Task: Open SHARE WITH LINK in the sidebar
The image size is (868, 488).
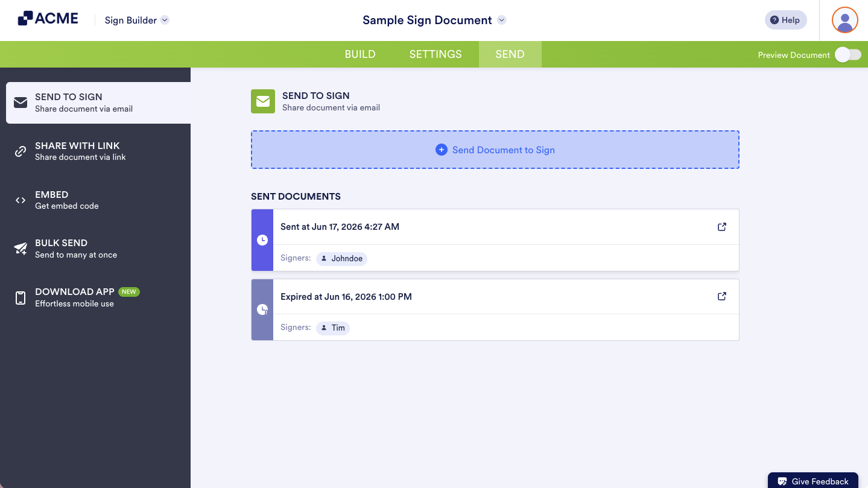Action: point(98,151)
